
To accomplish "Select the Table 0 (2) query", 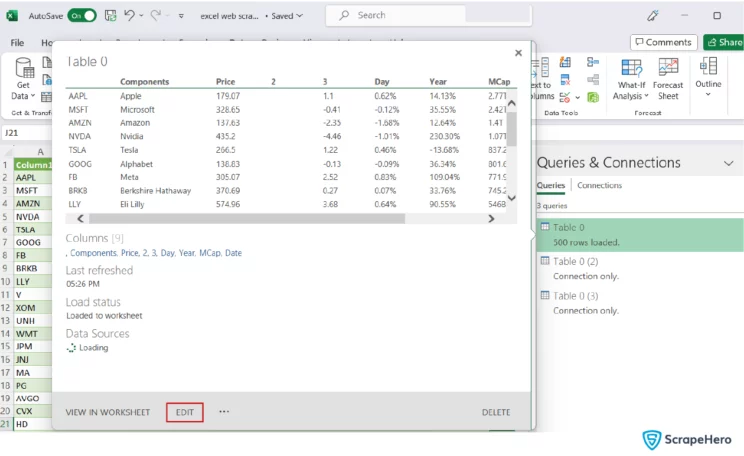I will point(640,269).
